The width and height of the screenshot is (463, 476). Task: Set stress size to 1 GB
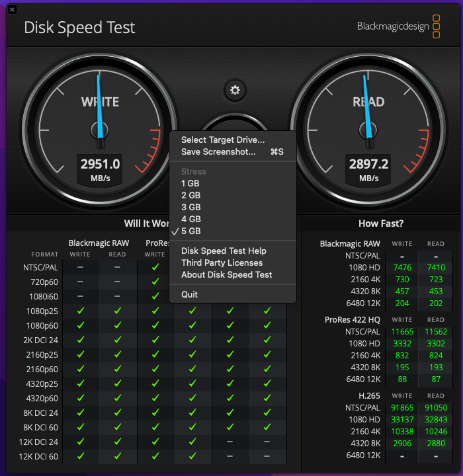tap(233, 183)
